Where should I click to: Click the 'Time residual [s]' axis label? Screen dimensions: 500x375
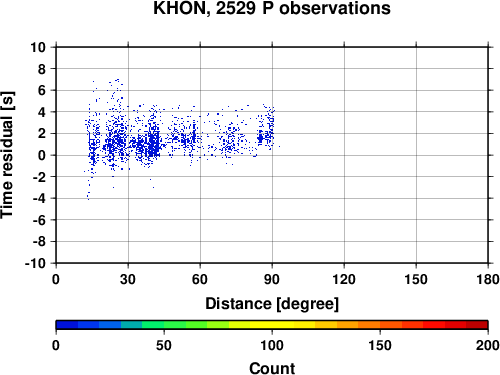[7, 155]
